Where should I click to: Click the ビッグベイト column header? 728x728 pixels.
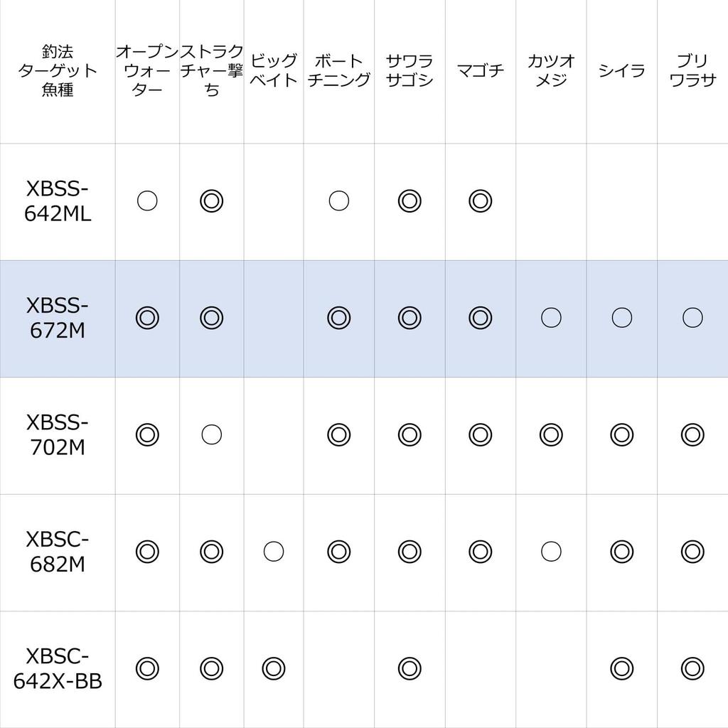(x=274, y=71)
